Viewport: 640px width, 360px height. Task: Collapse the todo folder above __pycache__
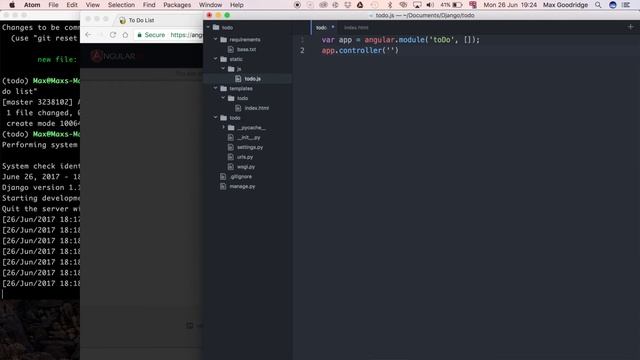[x=216, y=118]
